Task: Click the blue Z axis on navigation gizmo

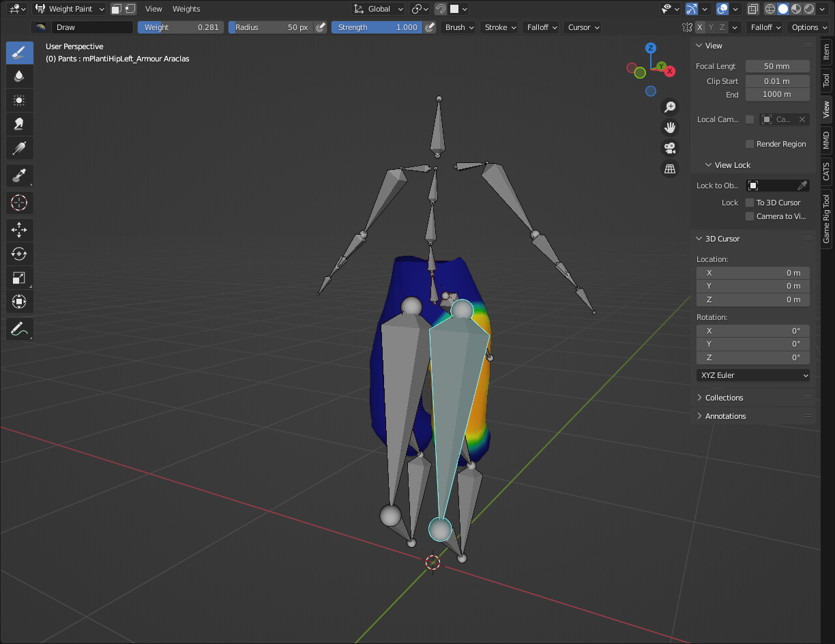Action: pyautogui.click(x=651, y=48)
